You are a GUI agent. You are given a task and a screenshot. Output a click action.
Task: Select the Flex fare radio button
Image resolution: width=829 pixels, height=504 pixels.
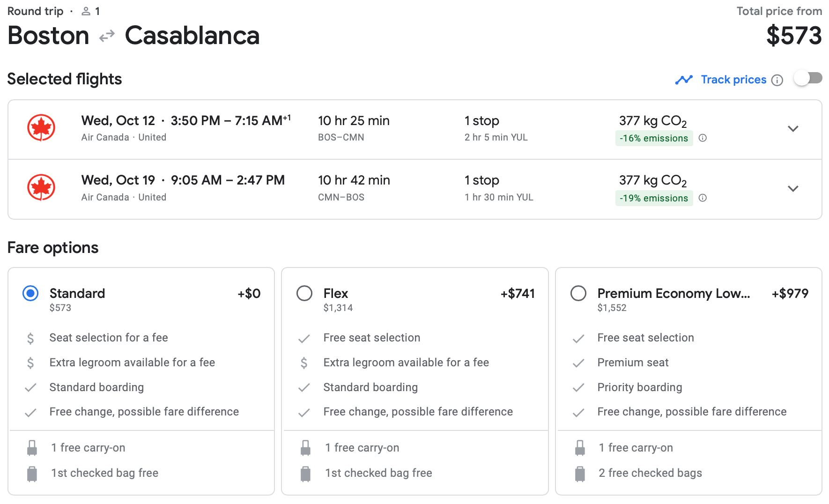[x=304, y=294]
